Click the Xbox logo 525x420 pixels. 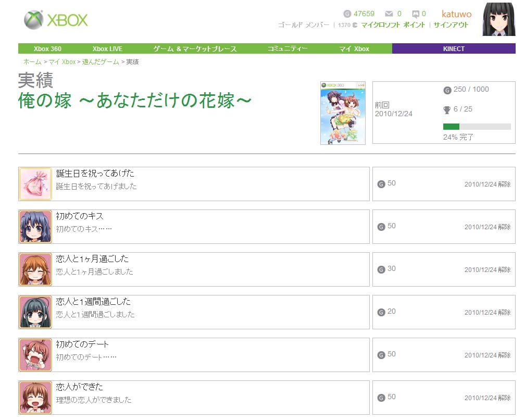(x=56, y=20)
